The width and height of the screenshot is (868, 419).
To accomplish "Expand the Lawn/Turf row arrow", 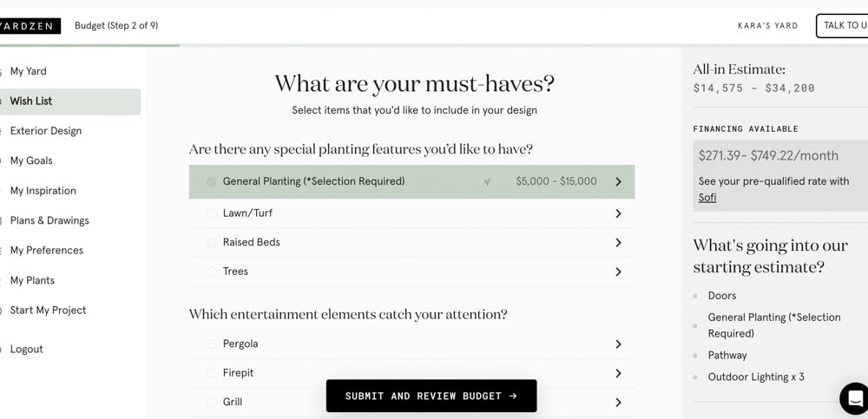I will 618,213.
